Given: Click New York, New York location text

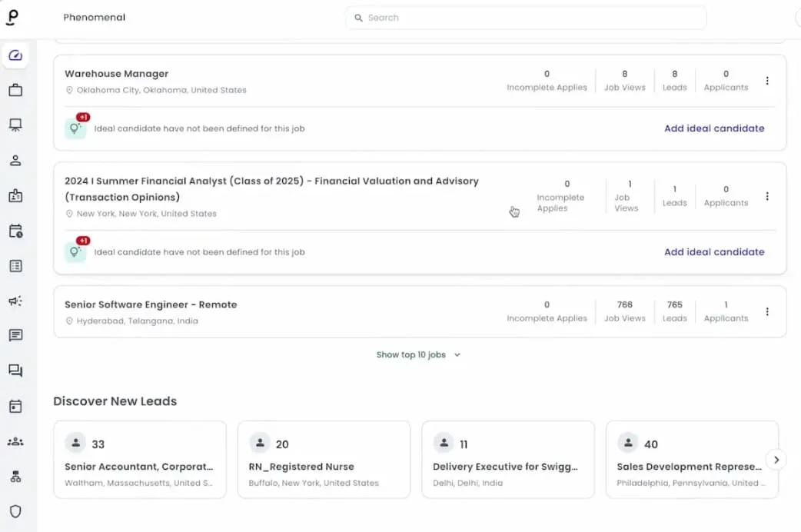Looking at the screenshot, I should pos(147,214).
